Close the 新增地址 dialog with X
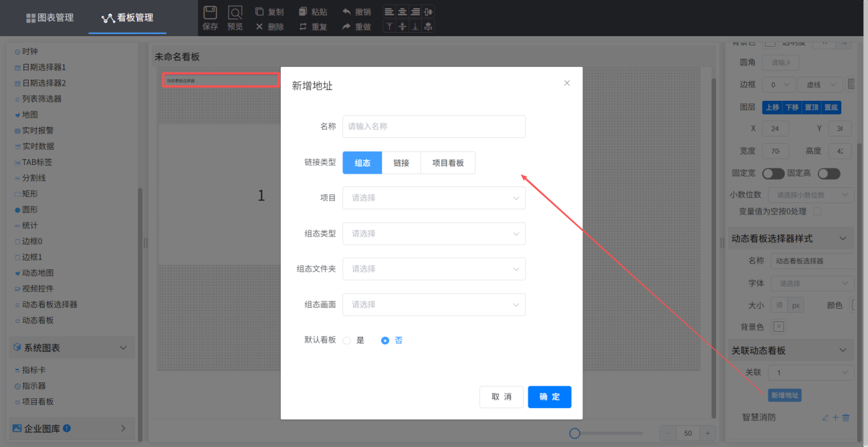 coord(567,83)
